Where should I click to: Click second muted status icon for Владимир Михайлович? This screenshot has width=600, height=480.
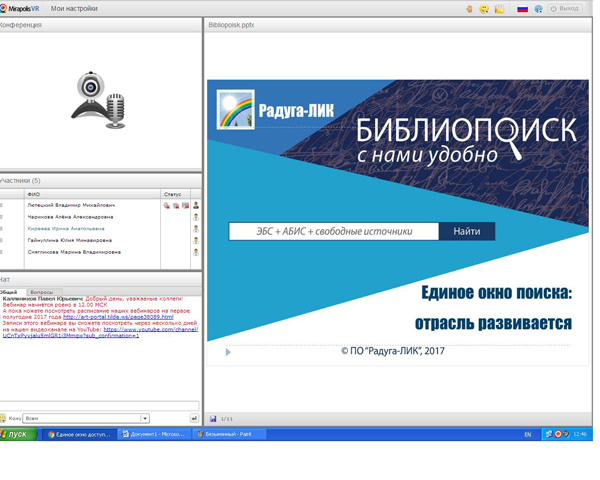click(x=176, y=206)
